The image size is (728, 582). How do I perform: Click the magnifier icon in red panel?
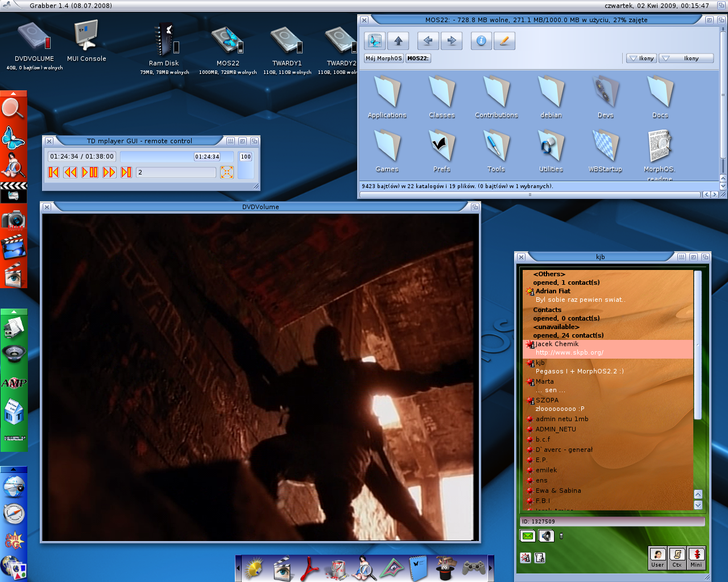tap(13, 108)
